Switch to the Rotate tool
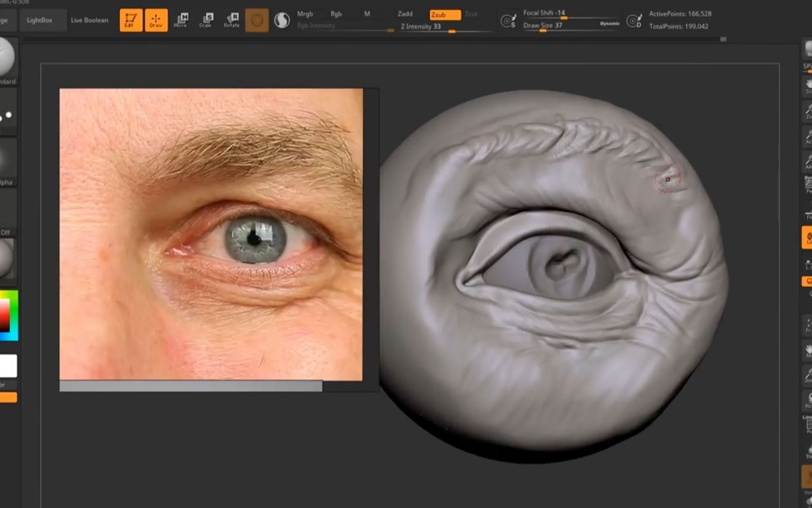 pyautogui.click(x=232, y=20)
